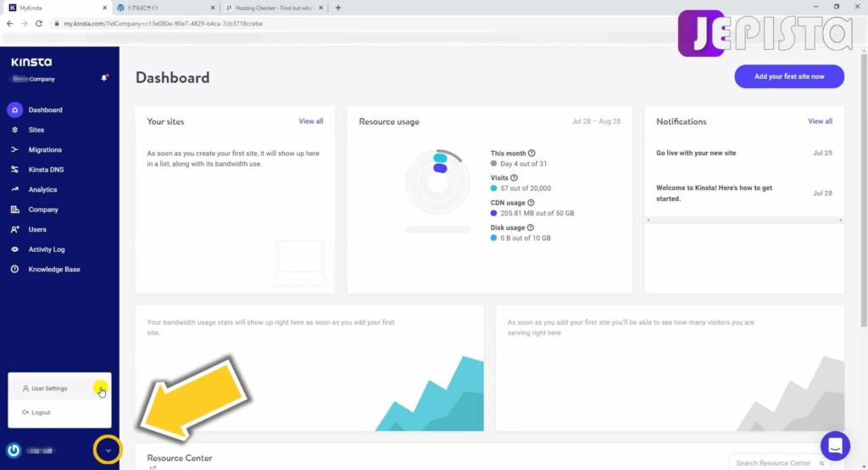
Task: Click 57 out of 20,000 visits text
Action: 526,188
